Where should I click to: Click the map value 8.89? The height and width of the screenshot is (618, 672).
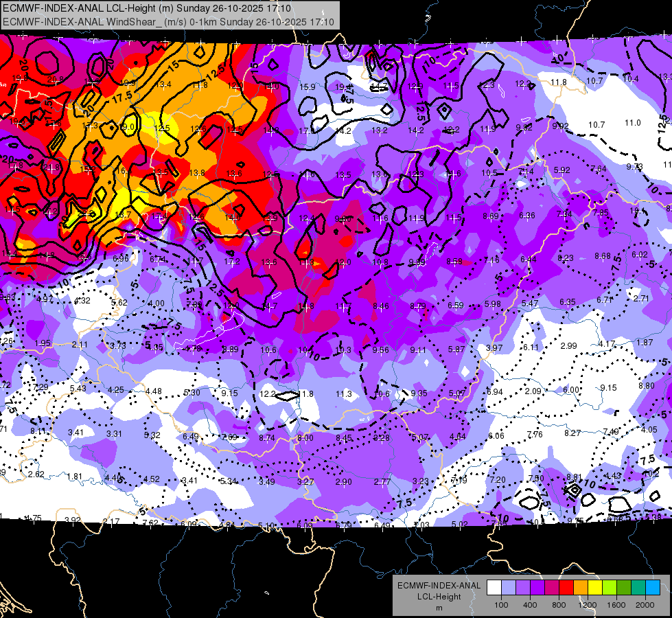[x=230, y=349]
